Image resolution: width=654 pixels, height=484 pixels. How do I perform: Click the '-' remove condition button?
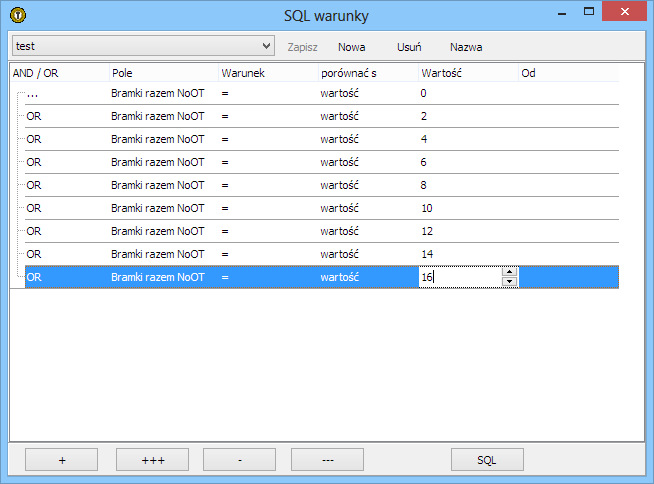click(x=239, y=460)
